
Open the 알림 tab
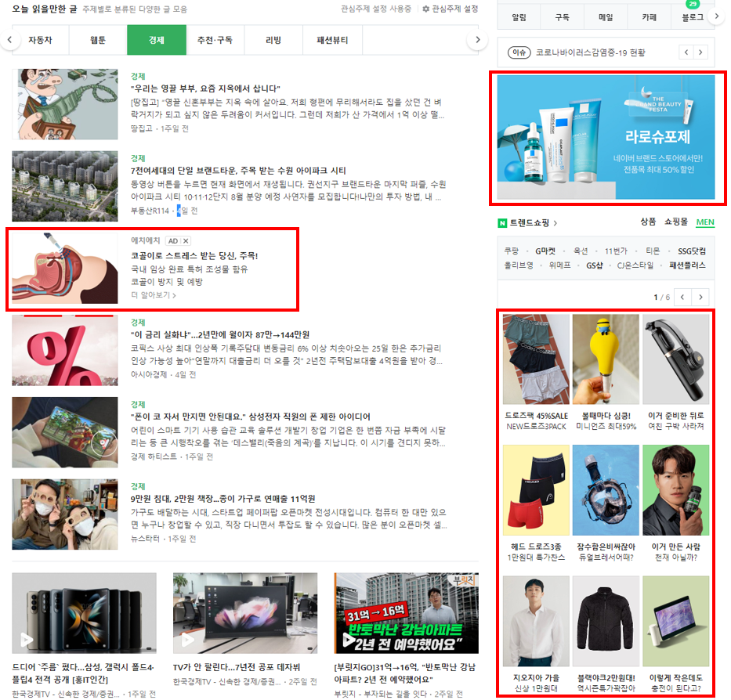pyautogui.click(x=519, y=17)
